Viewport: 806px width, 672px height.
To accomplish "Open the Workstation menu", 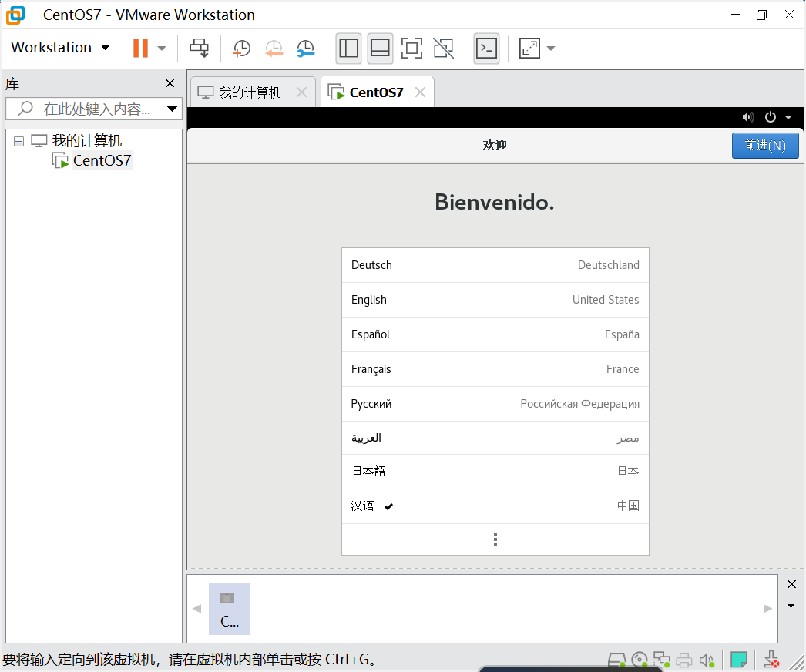I will pos(61,47).
